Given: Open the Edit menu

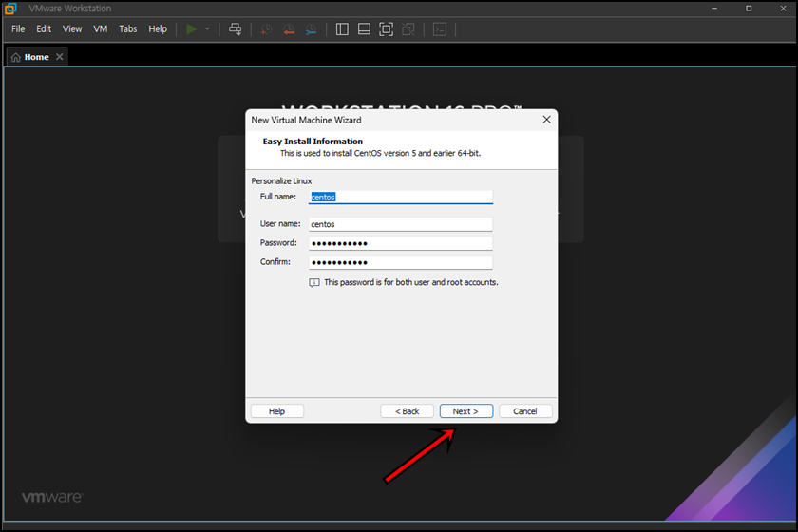Looking at the screenshot, I should coord(44,29).
